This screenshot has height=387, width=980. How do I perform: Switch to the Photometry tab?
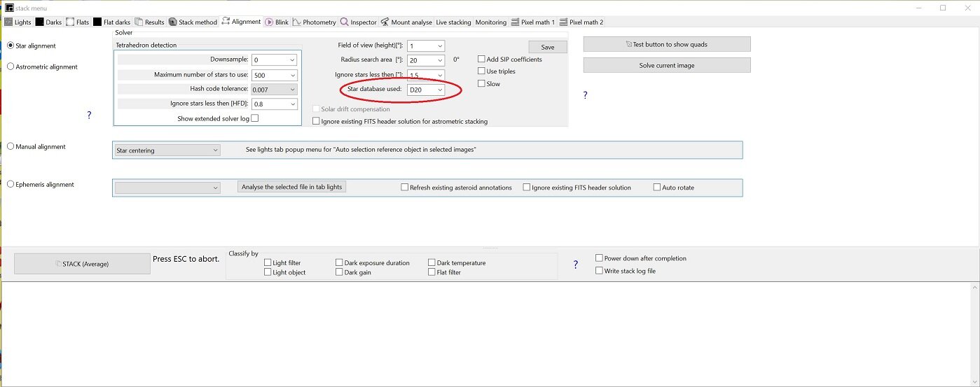coord(315,22)
